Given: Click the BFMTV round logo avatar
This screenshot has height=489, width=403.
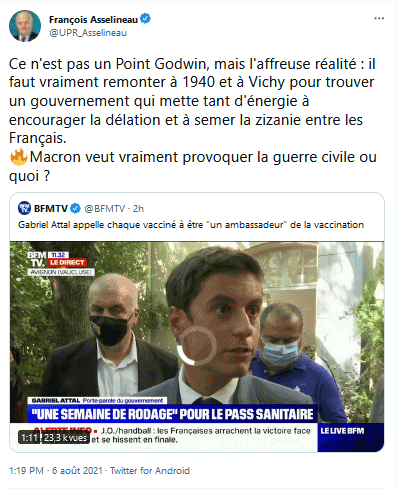Looking at the screenshot, I should 24,208.
